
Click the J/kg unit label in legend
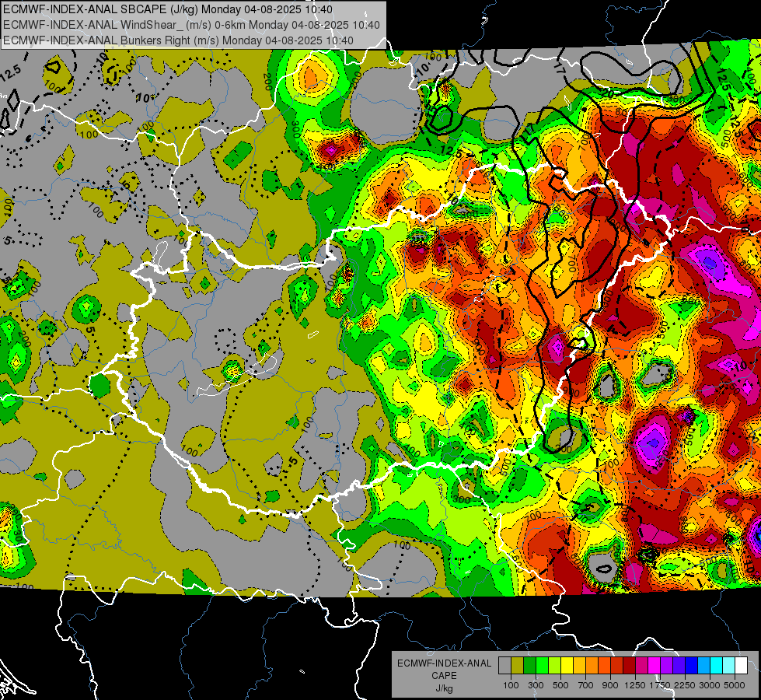444,688
